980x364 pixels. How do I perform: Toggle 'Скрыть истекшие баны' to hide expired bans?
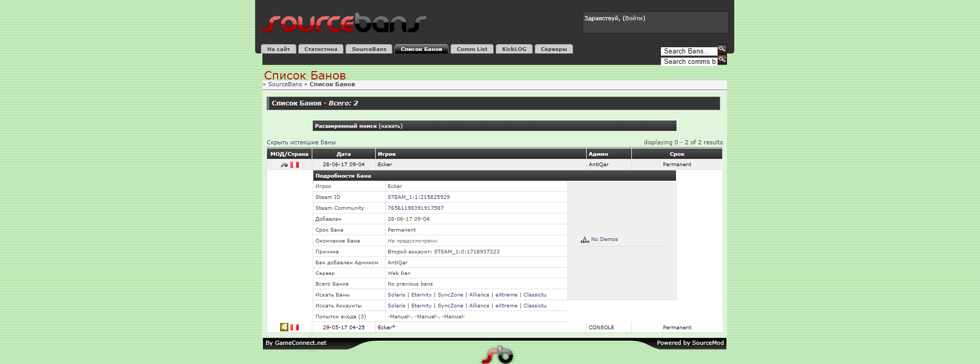coord(301,142)
